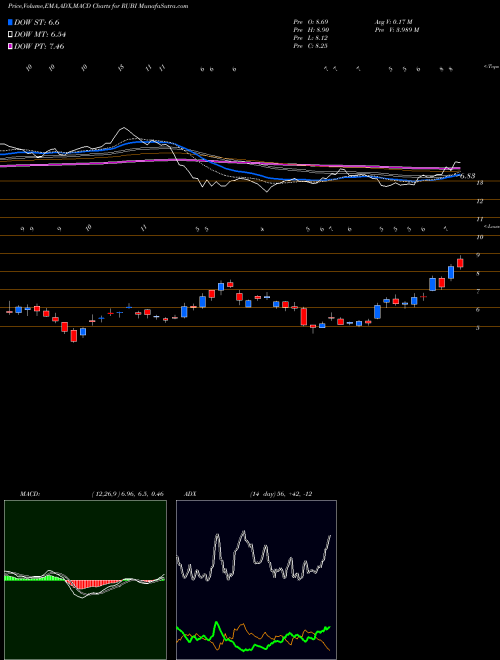Viewport: 500px width, 660px height.
Task: Click the blue DOW ST legend swatch
Action: [x=10, y=22]
